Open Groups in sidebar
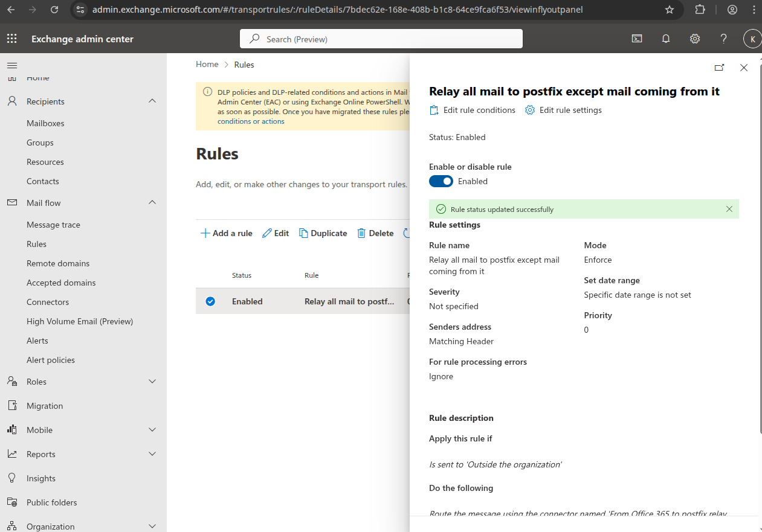This screenshot has width=762, height=532. tap(40, 143)
